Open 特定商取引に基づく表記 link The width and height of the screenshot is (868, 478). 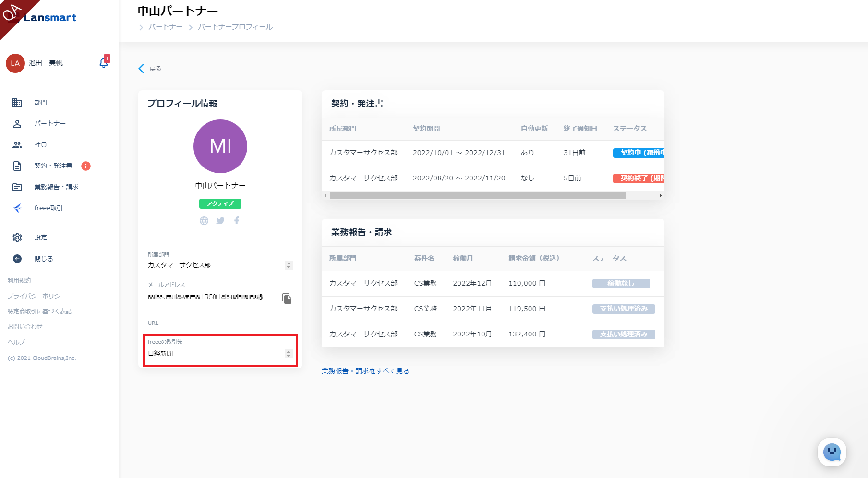(x=39, y=311)
